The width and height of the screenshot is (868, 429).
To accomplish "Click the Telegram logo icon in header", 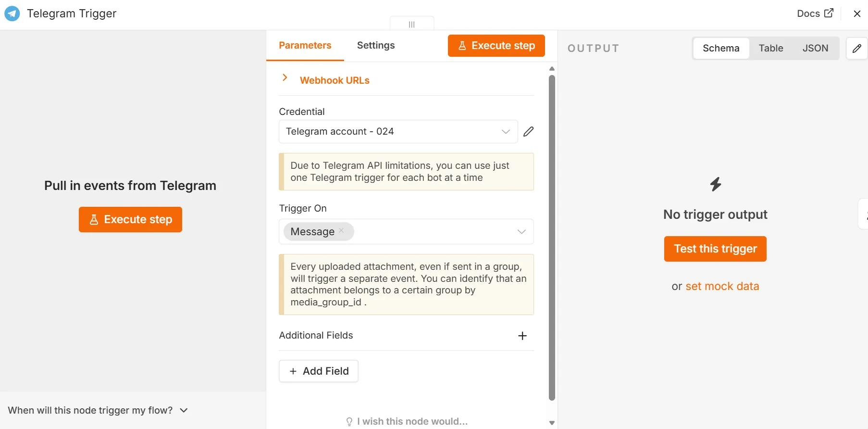I will 12,13.
